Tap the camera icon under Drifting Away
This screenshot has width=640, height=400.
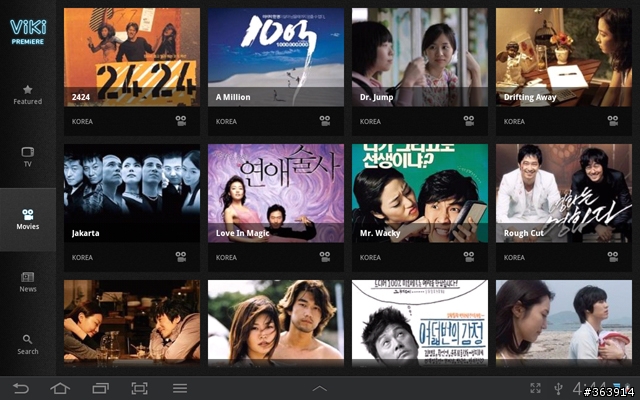(x=613, y=121)
